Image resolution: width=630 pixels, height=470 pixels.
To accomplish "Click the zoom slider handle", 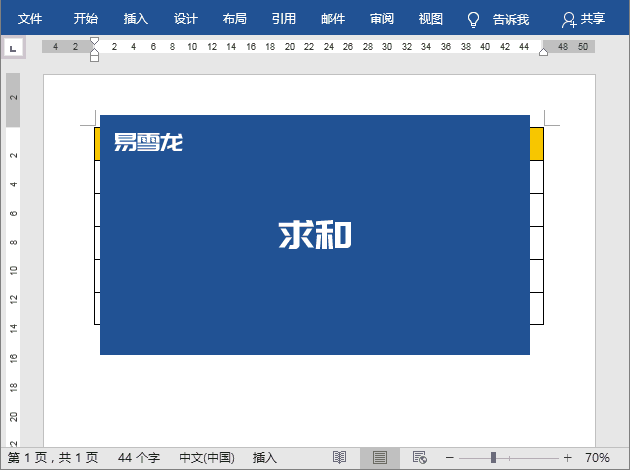I will pyautogui.click(x=493, y=458).
